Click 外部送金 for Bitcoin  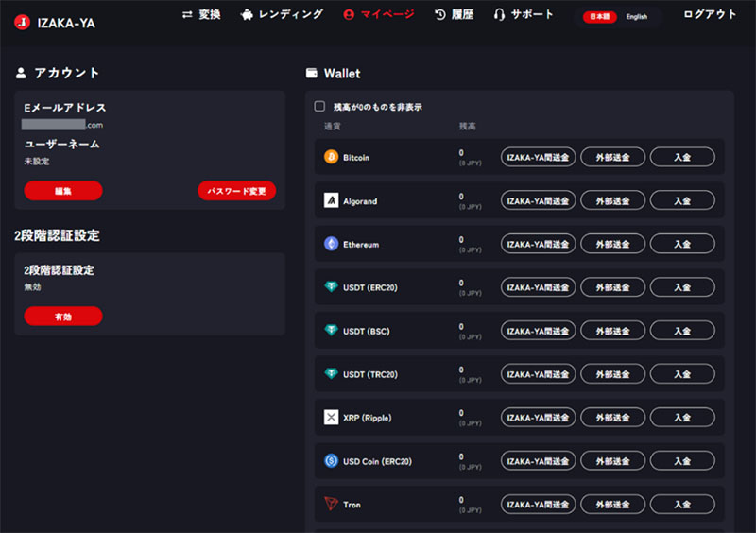point(612,157)
